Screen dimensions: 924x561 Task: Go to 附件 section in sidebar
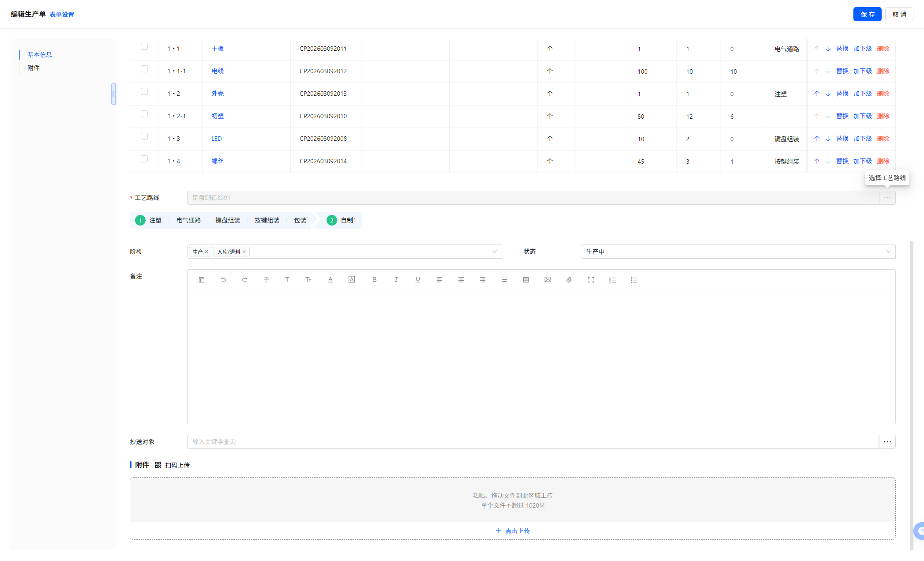point(34,68)
